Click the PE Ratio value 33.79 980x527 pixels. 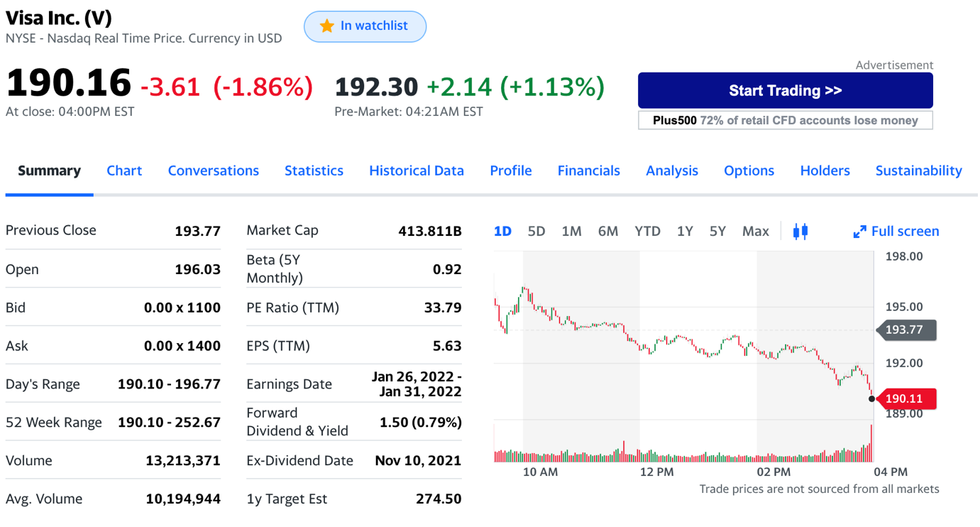point(443,308)
